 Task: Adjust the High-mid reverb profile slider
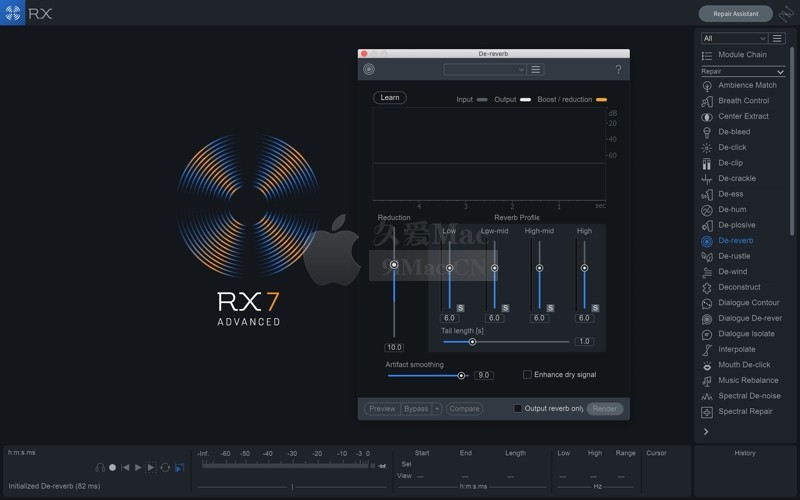click(x=539, y=268)
